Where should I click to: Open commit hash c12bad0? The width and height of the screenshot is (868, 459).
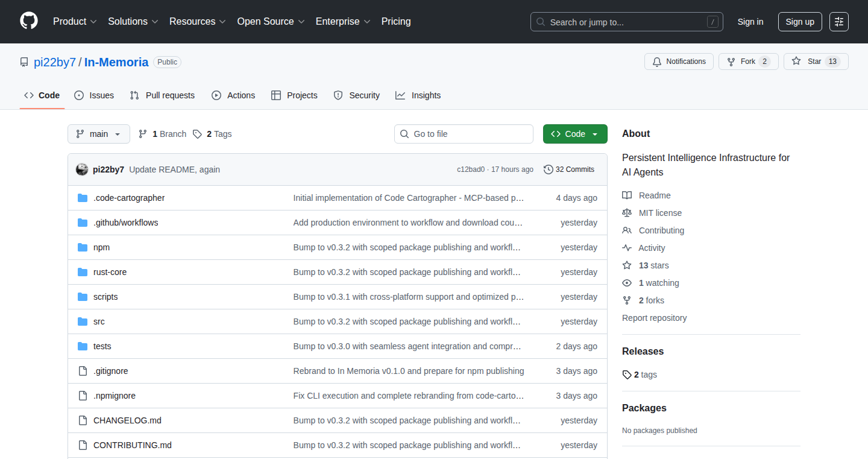click(471, 169)
